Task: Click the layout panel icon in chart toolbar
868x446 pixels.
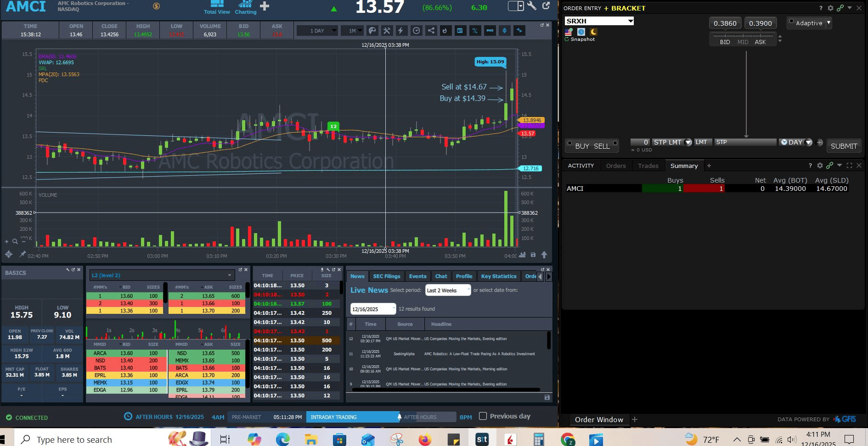Action: [x=460, y=31]
